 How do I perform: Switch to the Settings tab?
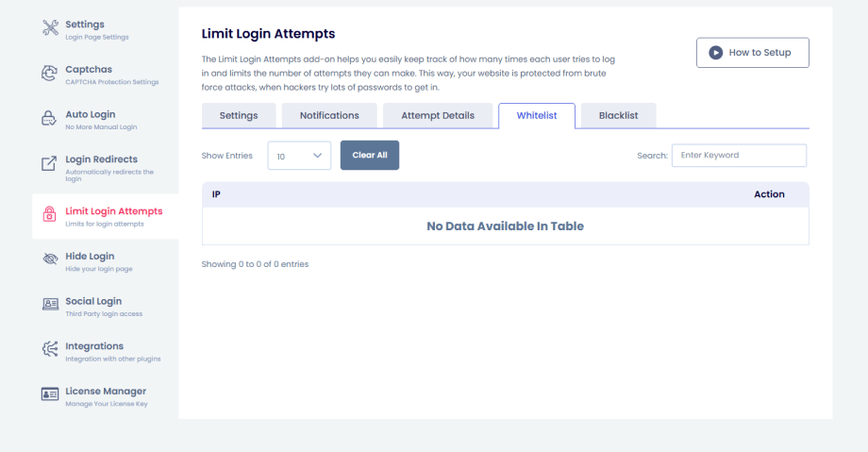[239, 115]
